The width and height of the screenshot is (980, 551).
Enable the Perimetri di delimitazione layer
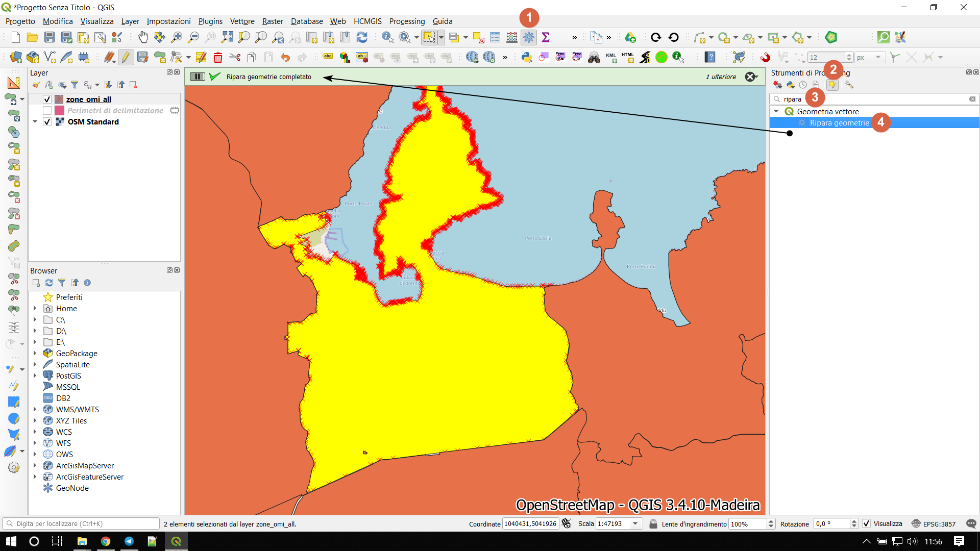click(47, 111)
